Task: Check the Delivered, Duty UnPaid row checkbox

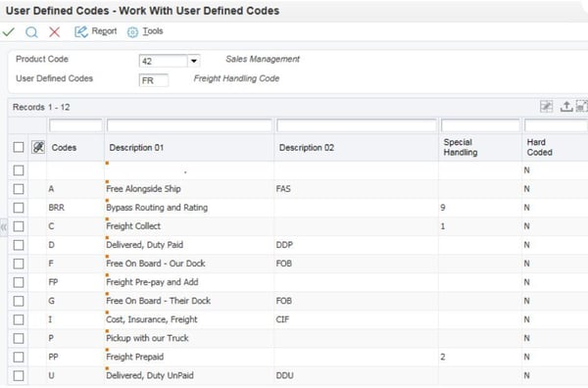Action: [19, 375]
